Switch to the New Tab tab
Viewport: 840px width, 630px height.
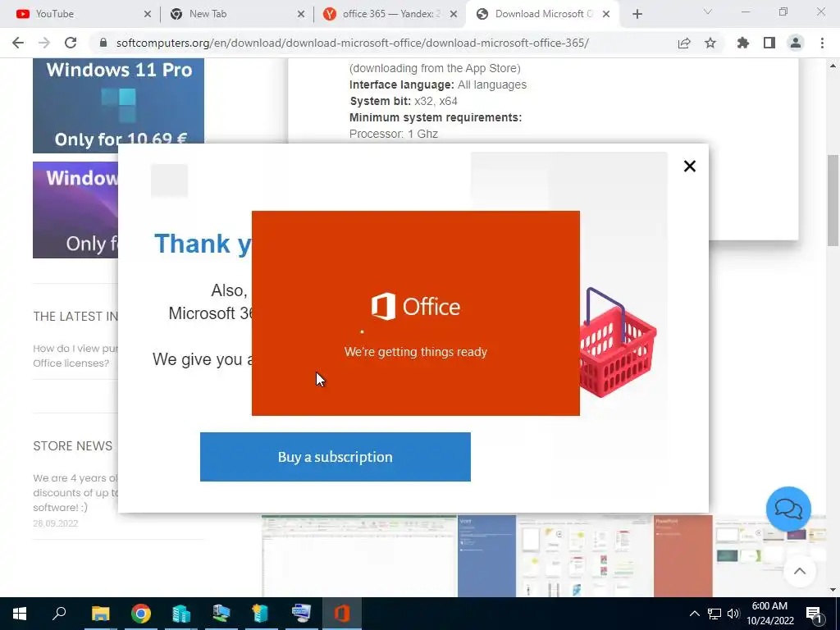235,14
